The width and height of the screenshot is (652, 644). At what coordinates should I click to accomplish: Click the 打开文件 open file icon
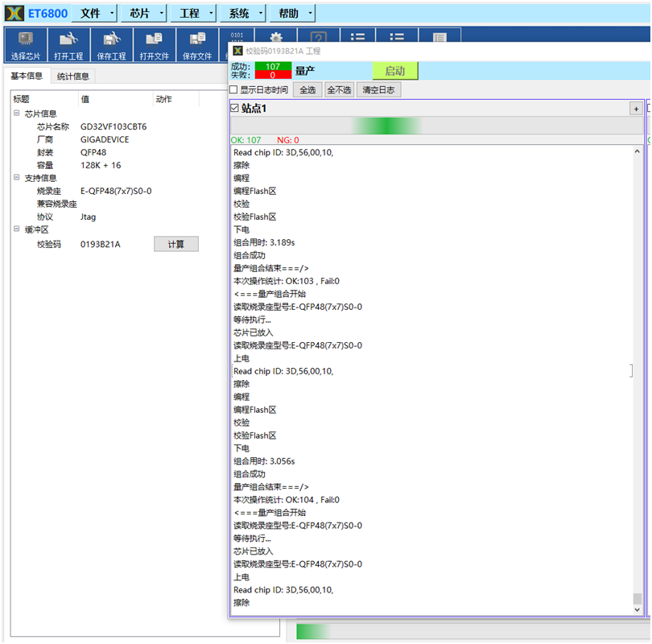(x=154, y=46)
